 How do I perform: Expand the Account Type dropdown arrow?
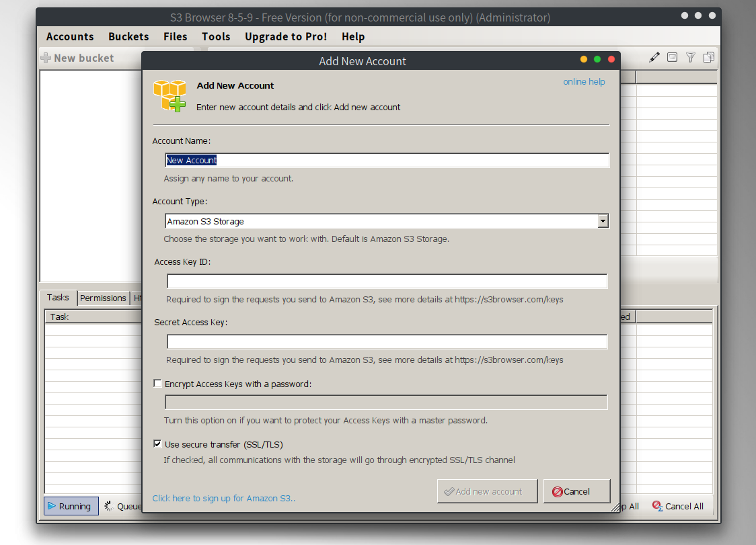click(603, 221)
